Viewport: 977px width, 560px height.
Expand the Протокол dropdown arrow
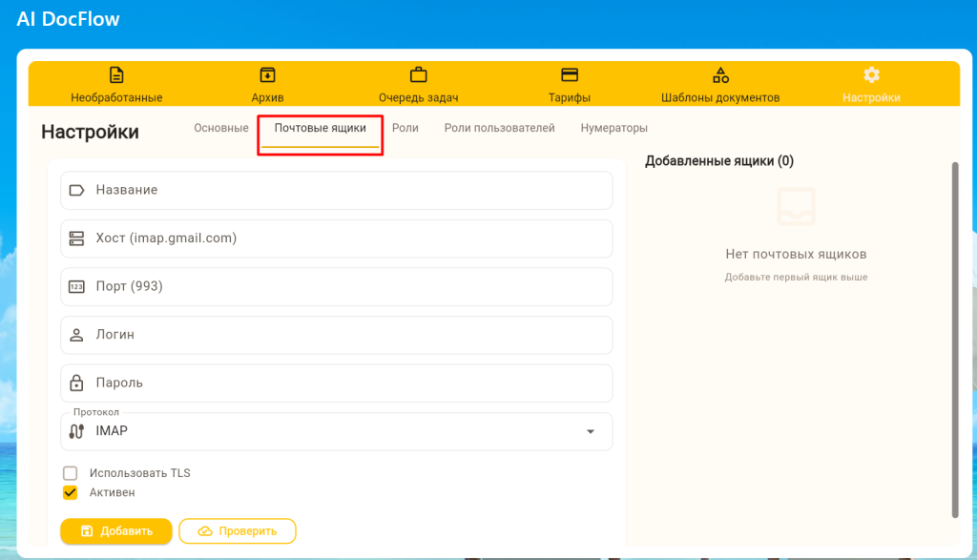[591, 432]
